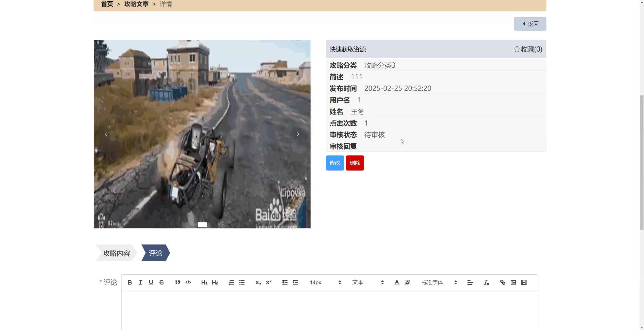The width and height of the screenshot is (644, 330).
Task: Apply strikethrough formatting
Action: pyautogui.click(x=162, y=282)
